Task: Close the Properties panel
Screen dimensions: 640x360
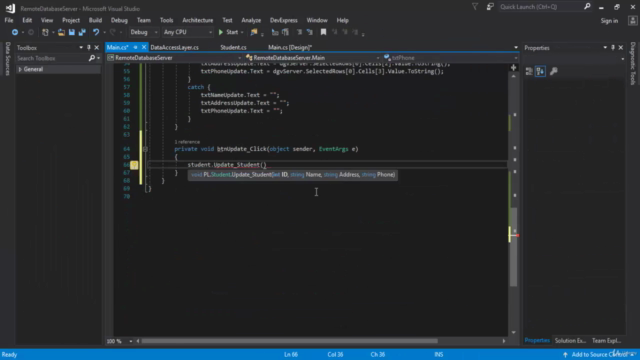Action: point(621,48)
